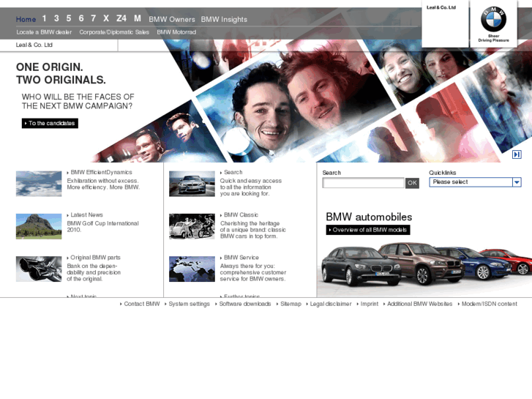Open Modem/ISDN content footer link
The width and height of the screenshot is (532, 399).
[x=490, y=304]
